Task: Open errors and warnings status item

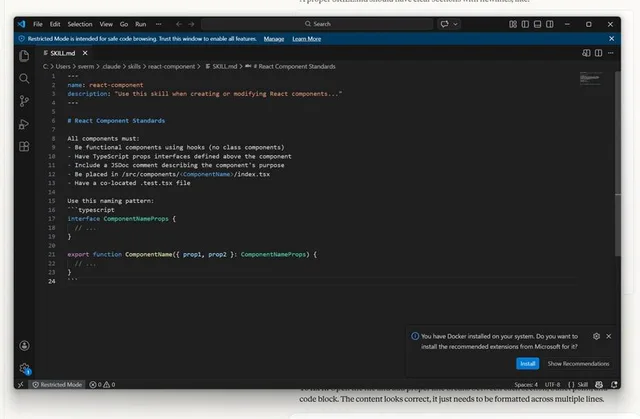Action: pyautogui.click(x=102, y=384)
